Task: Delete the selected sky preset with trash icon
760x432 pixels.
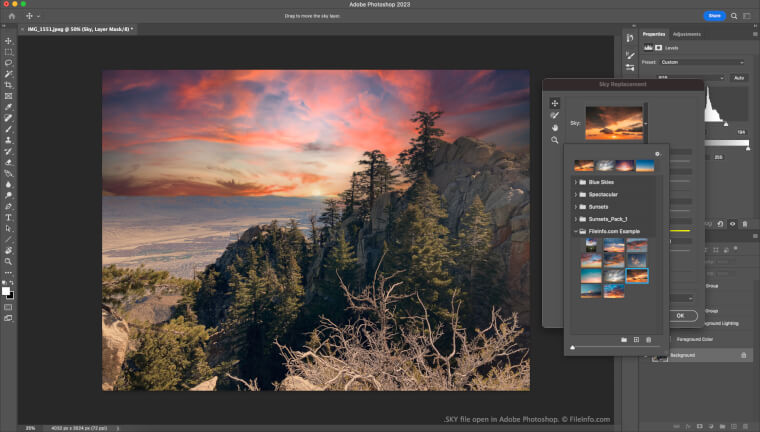Action: pos(648,340)
